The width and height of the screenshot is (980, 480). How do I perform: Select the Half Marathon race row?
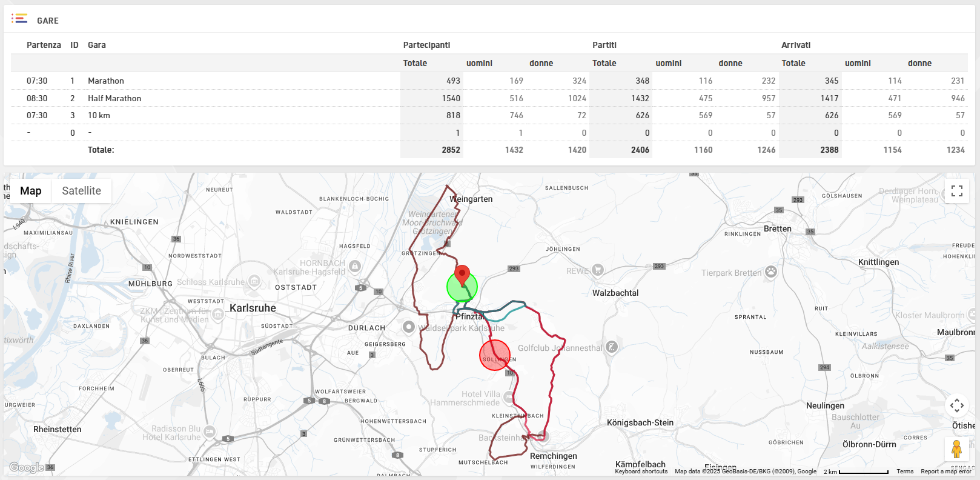coord(114,98)
